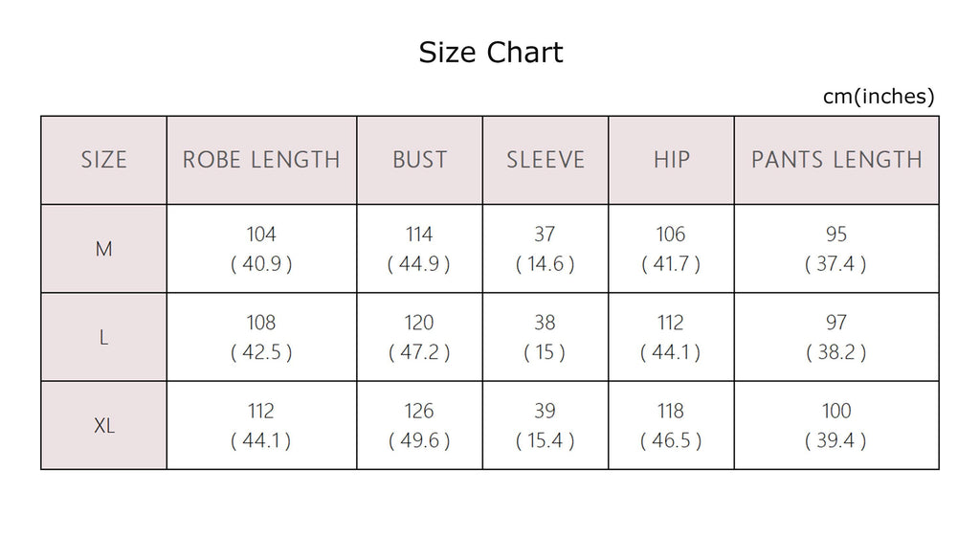Click the PANTS LENGTH column header

tap(836, 160)
